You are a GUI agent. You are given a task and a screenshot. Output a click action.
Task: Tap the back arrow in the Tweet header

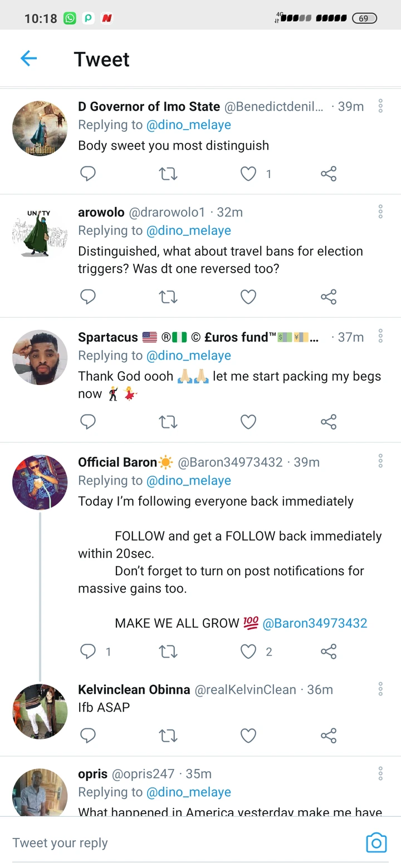click(28, 58)
